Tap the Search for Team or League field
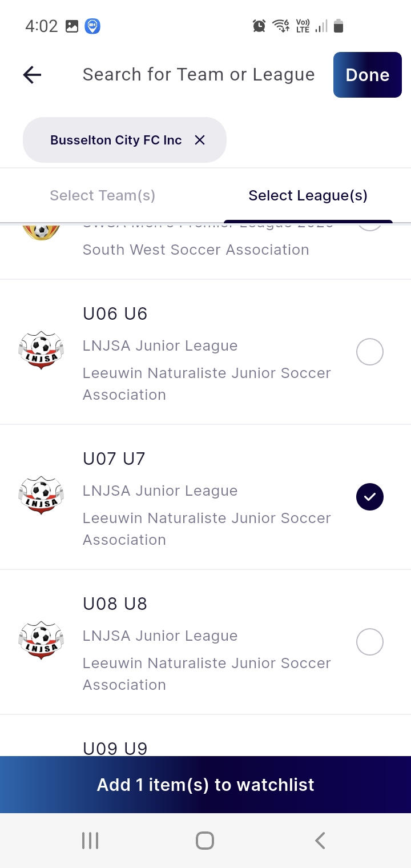This screenshot has height=868, width=411. 199,75
